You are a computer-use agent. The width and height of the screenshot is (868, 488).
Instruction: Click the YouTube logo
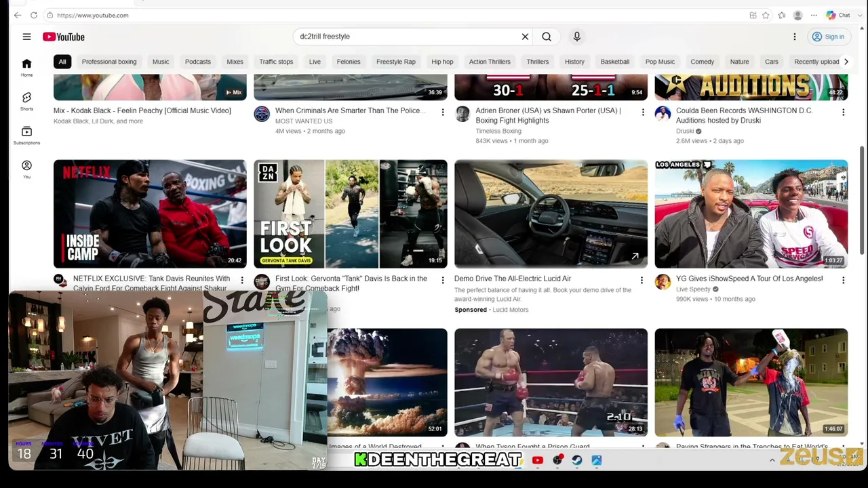[x=64, y=37]
